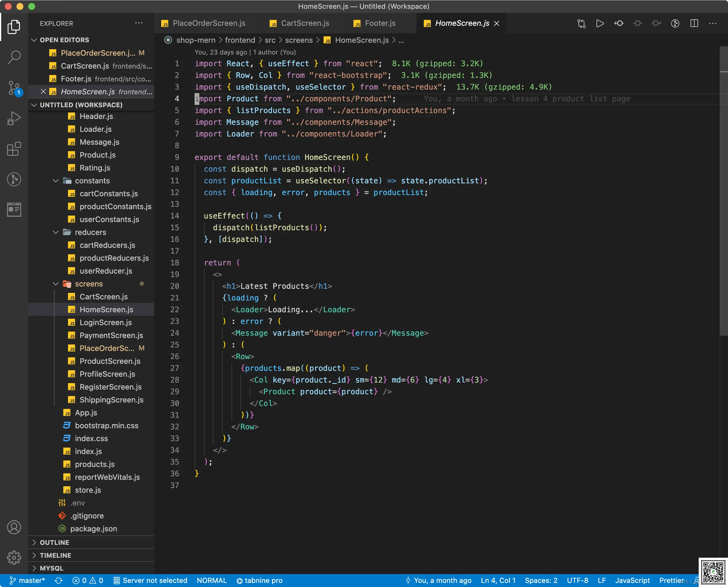The image size is (728, 587).
Task: Open the Search view in activity bar
Action: point(14,57)
